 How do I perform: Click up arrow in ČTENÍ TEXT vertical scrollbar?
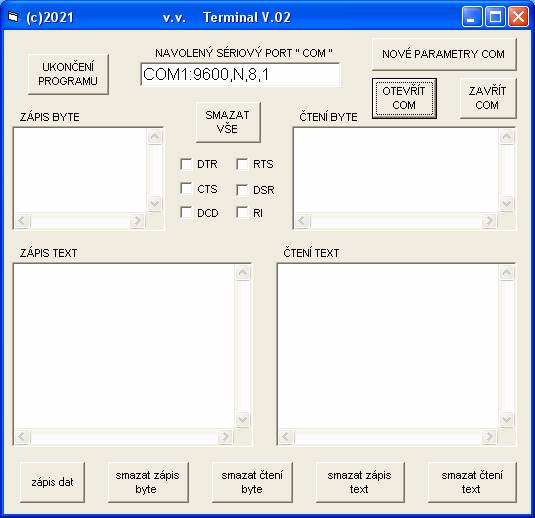click(x=506, y=272)
